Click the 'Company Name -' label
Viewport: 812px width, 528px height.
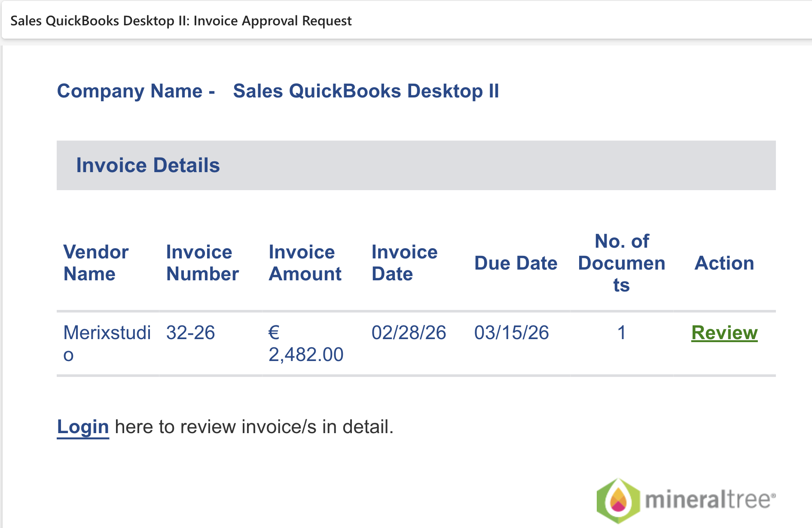tap(136, 91)
